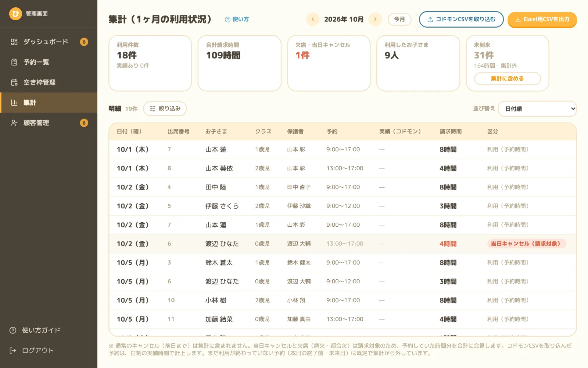Click the ログアウト exit icon

pos(13,350)
